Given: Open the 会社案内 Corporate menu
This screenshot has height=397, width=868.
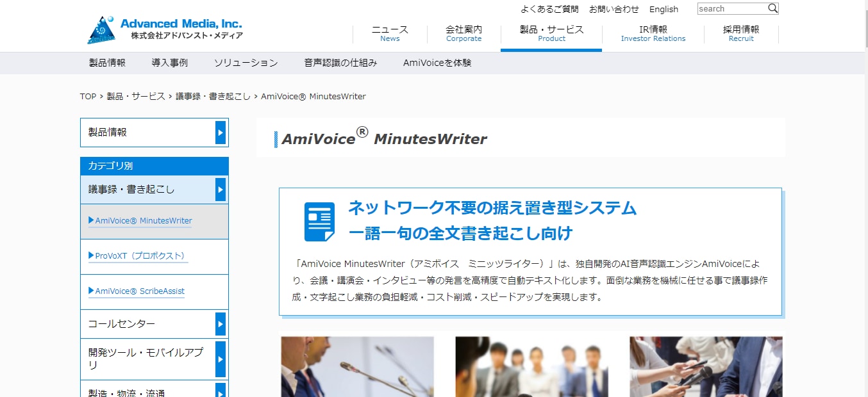Looking at the screenshot, I should point(463,33).
